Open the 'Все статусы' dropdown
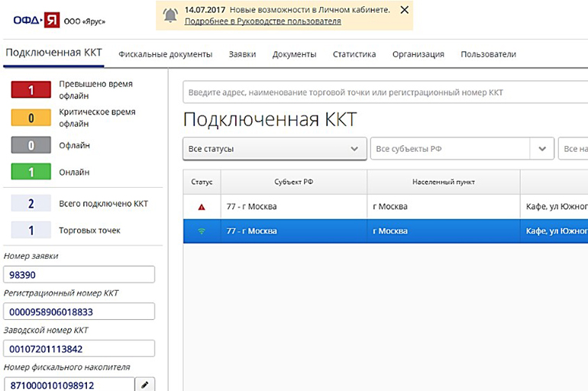 coord(274,149)
